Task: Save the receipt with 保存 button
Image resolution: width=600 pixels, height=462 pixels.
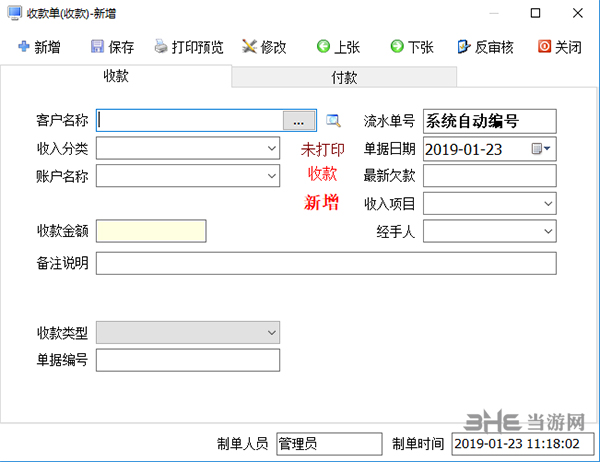Action: pyautogui.click(x=112, y=47)
